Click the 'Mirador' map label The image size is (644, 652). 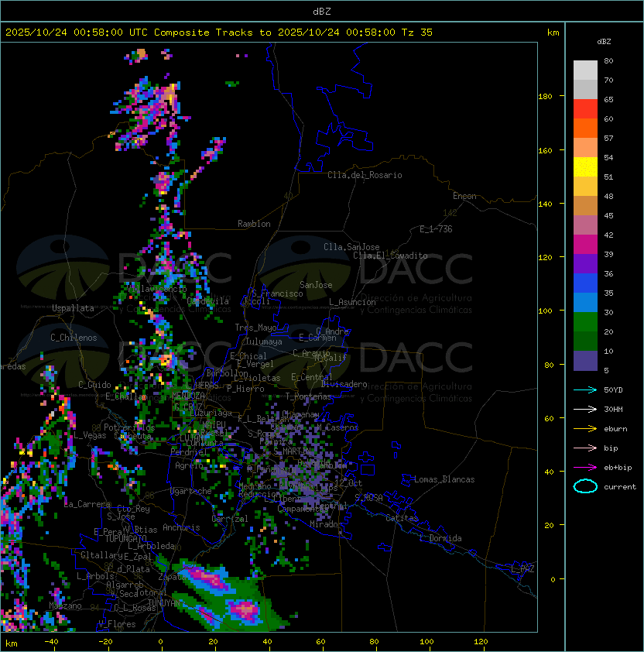pos(326,524)
